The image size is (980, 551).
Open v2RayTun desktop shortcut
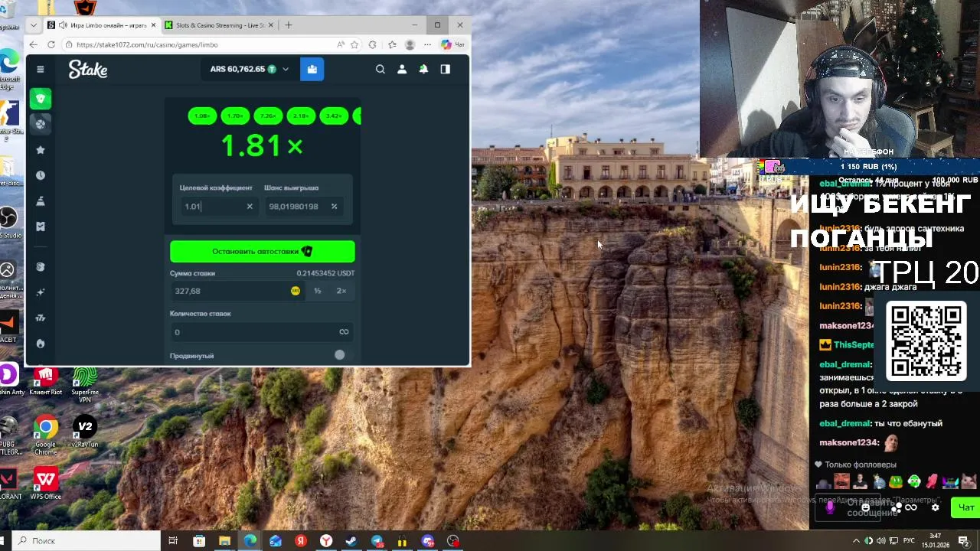(x=85, y=432)
